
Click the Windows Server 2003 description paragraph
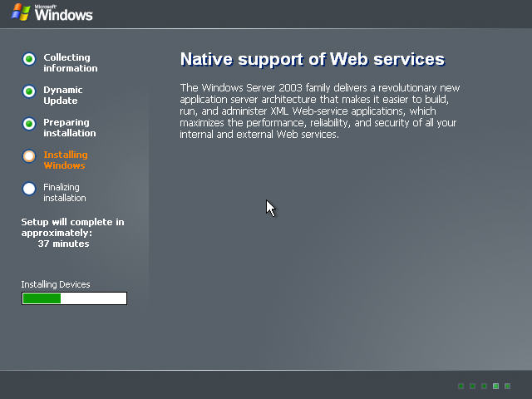[320, 111]
